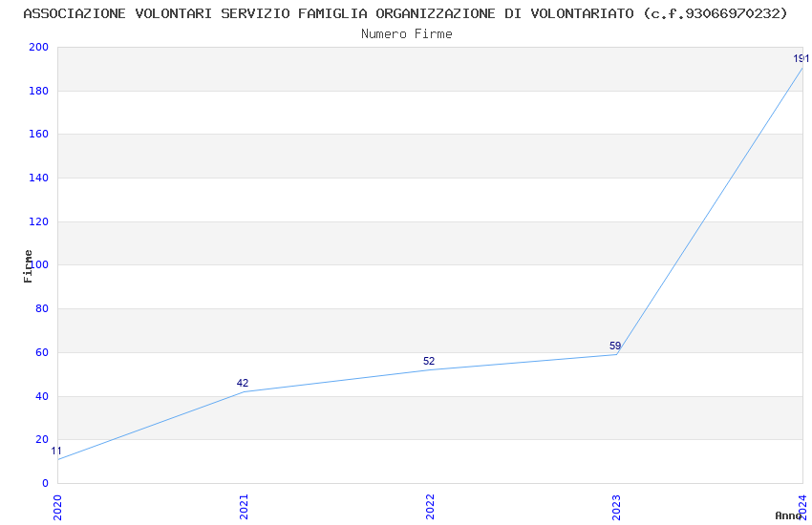Click the y-axis tick label 40
The width and height of the screenshot is (812, 525).
(42, 397)
